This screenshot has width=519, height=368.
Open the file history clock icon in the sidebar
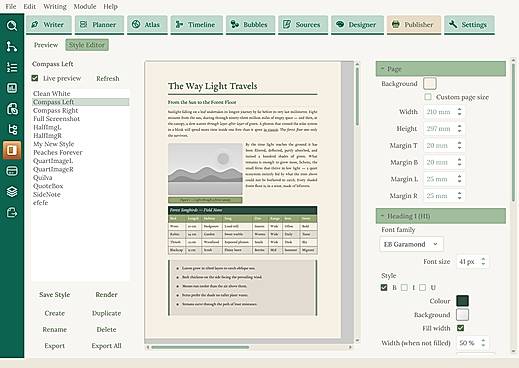(12, 109)
